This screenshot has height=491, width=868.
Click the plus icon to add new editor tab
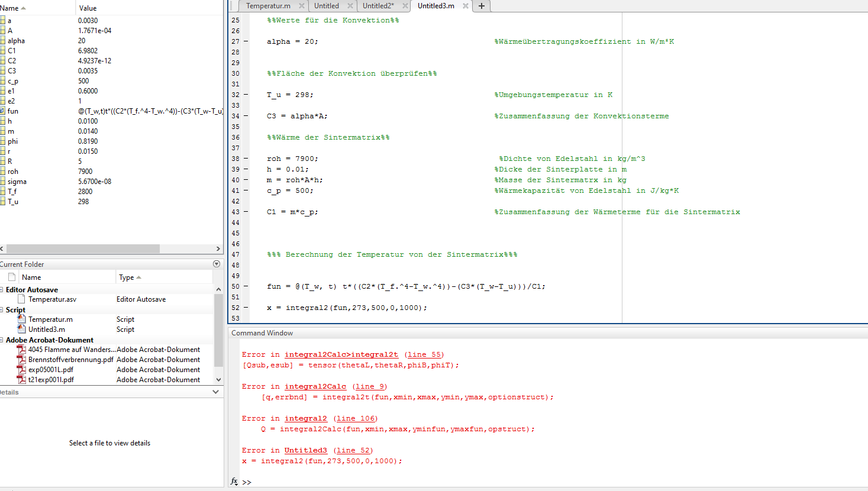click(482, 6)
